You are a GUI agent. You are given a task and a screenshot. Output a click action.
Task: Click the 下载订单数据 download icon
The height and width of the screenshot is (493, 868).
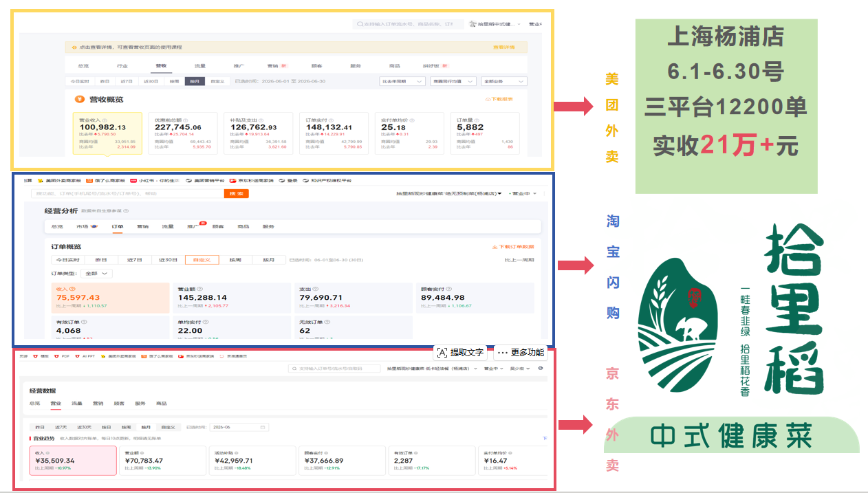pos(494,247)
